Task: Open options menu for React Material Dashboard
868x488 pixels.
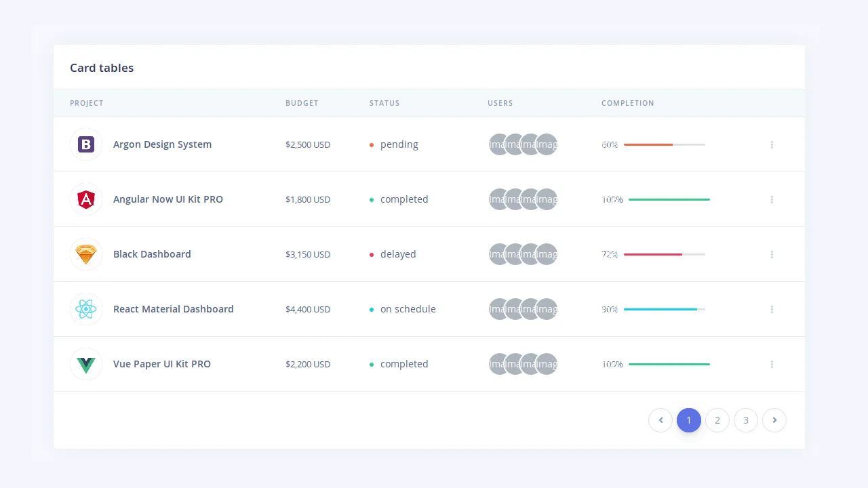Action: [x=772, y=309]
